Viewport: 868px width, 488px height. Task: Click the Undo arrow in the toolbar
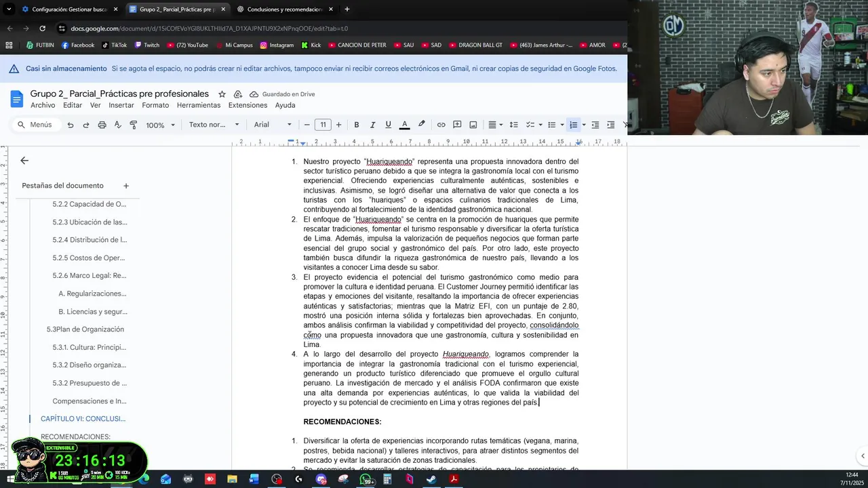pyautogui.click(x=71, y=125)
